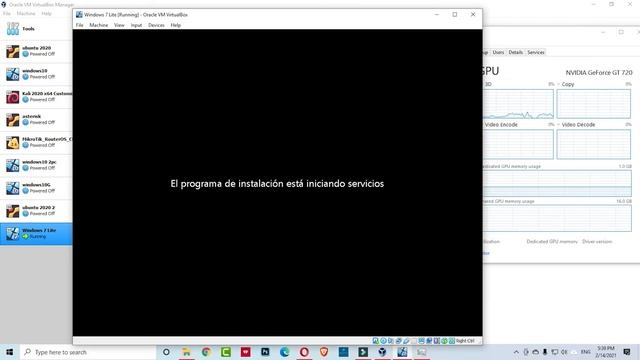This screenshot has height=360, width=640.
Task: Switch to Users tab in Task Manager
Action: [498, 52]
